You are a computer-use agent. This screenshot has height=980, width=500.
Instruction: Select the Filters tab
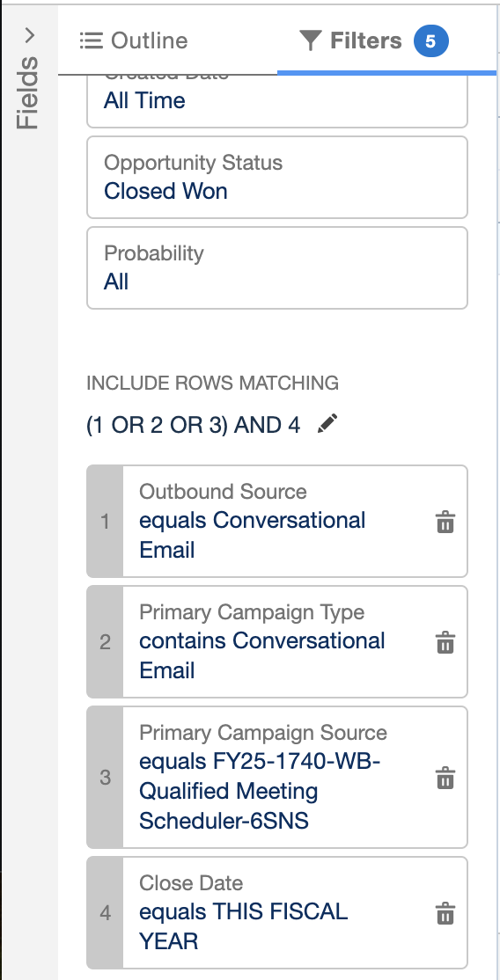(x=373, y=40)
